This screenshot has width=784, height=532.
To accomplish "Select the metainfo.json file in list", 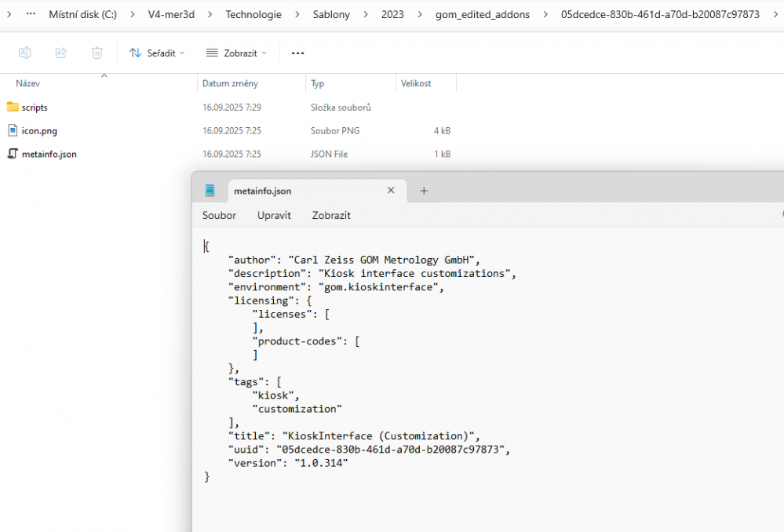I will click(49, 155).
